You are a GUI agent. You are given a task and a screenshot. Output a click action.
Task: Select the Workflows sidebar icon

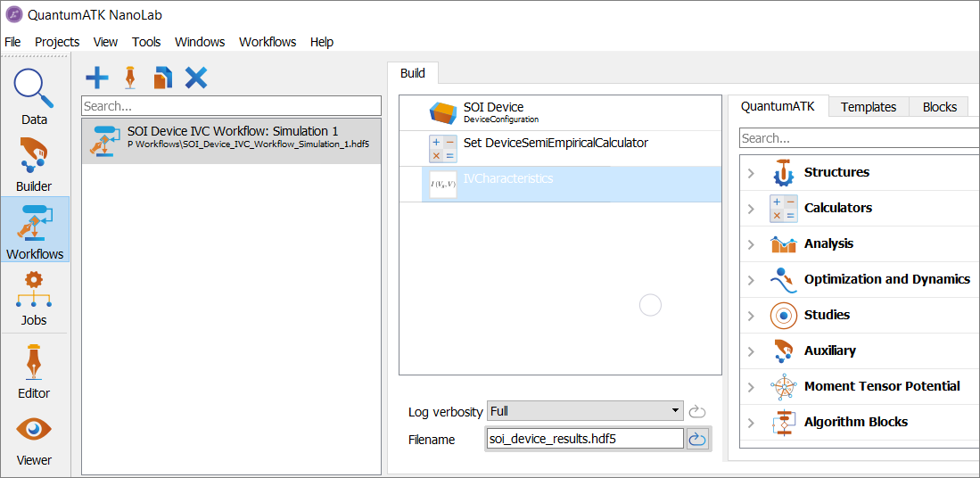[x=35, y=229]
